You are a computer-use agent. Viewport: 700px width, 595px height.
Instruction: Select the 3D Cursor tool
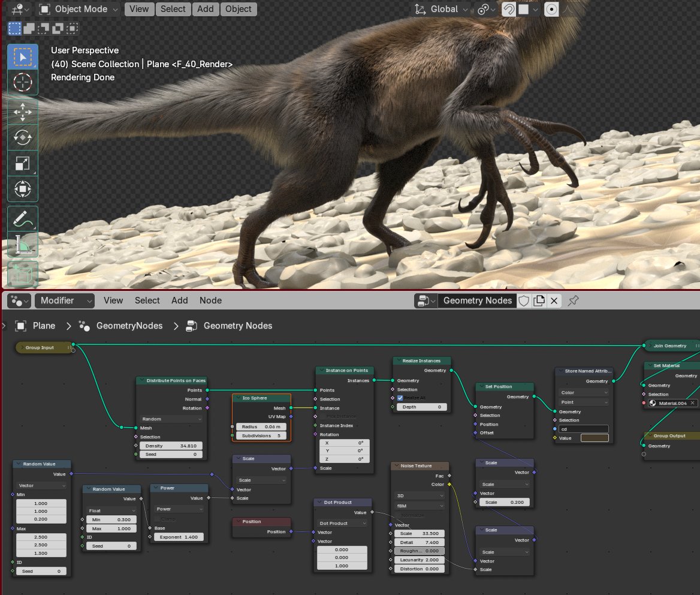[x=23, y=82]
